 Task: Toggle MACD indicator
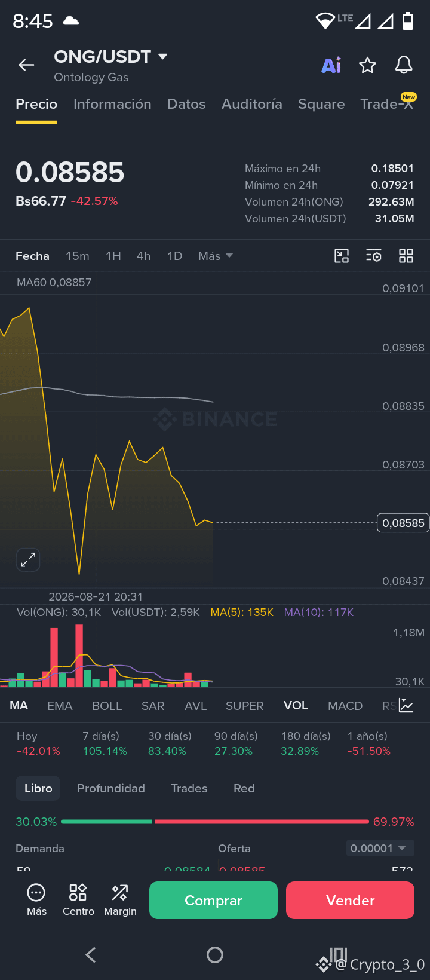pos(345,706)
